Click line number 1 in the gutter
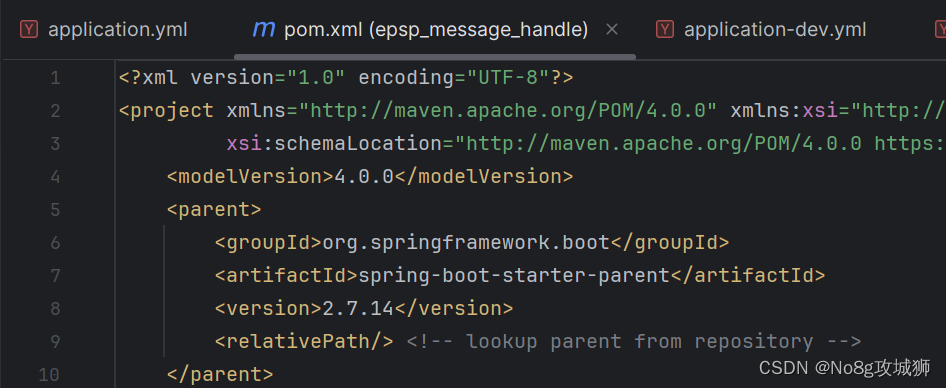Screen dimensions: 946x388 click(x=56, y=78)
